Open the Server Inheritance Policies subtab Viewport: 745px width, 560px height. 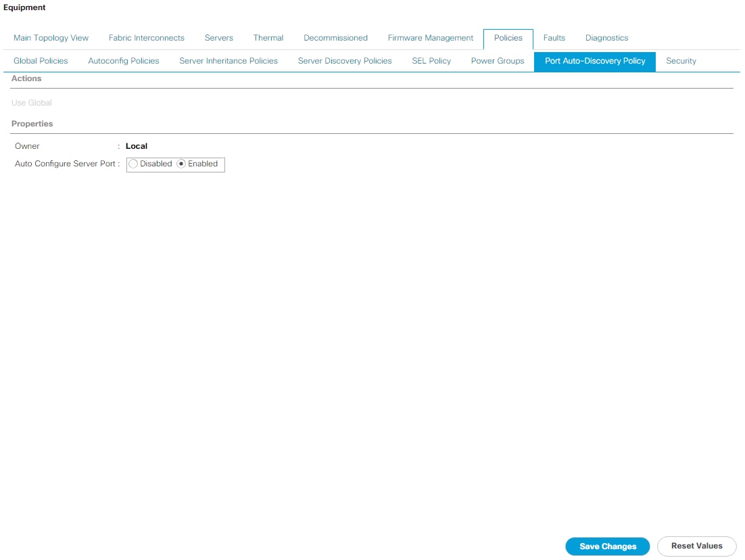click(x=228, y=62)
